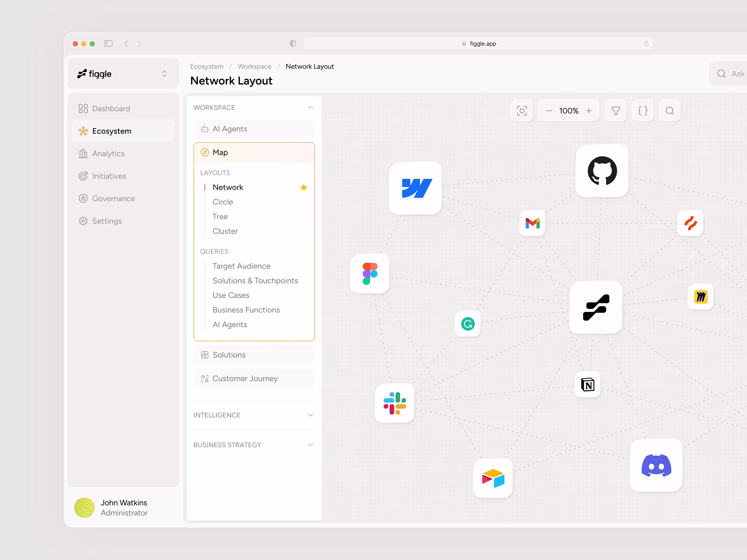The image size is (747, 560).
Task: Expand the BUSINESS STRATEGY section
Action: pyautogui.click(x=310, y=445)
